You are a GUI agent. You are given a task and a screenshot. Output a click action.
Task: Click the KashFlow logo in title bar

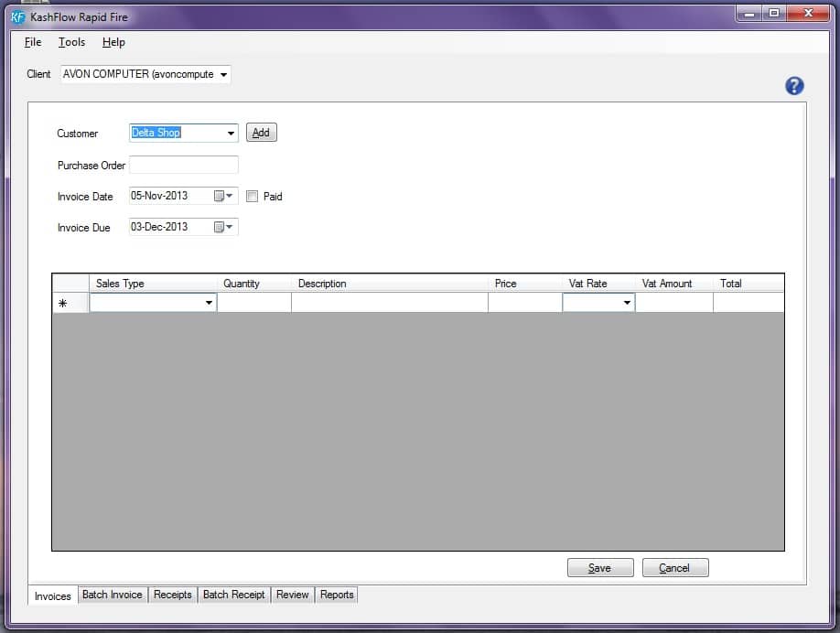[x=17, y=16]
